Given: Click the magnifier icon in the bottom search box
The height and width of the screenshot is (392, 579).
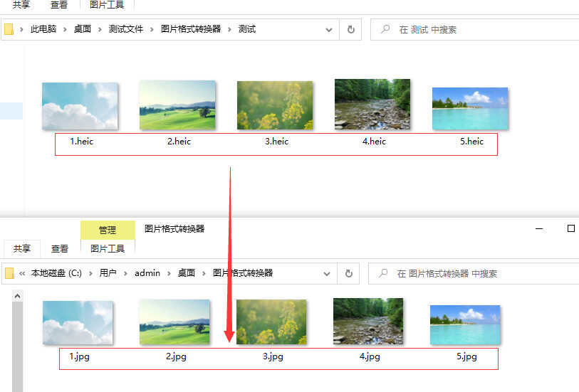Looking at the screenshot, I should tap(384, 273).
